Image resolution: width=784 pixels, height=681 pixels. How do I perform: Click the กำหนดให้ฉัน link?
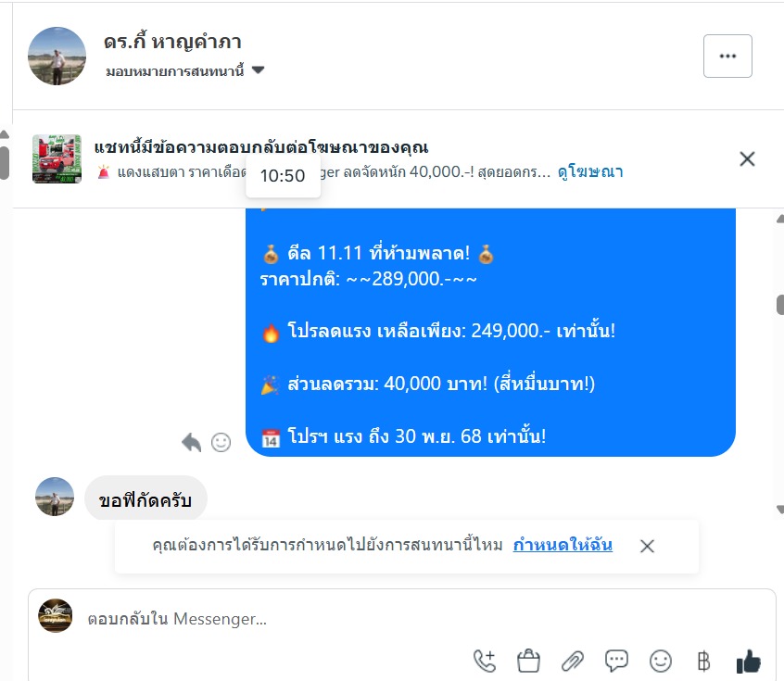click(x=563, y=545)
